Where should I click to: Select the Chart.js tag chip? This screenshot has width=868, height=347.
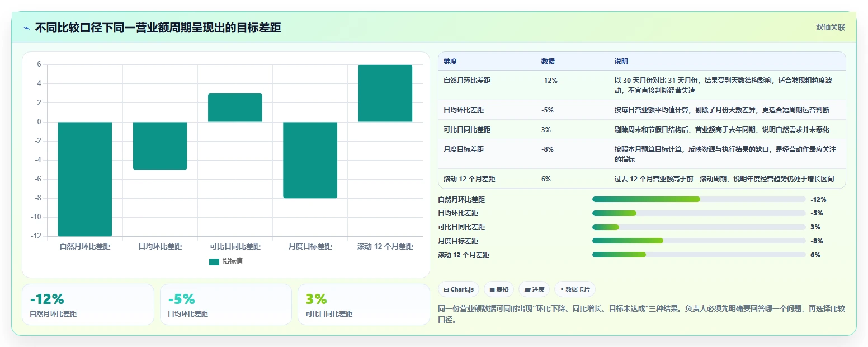pos(459,289)
